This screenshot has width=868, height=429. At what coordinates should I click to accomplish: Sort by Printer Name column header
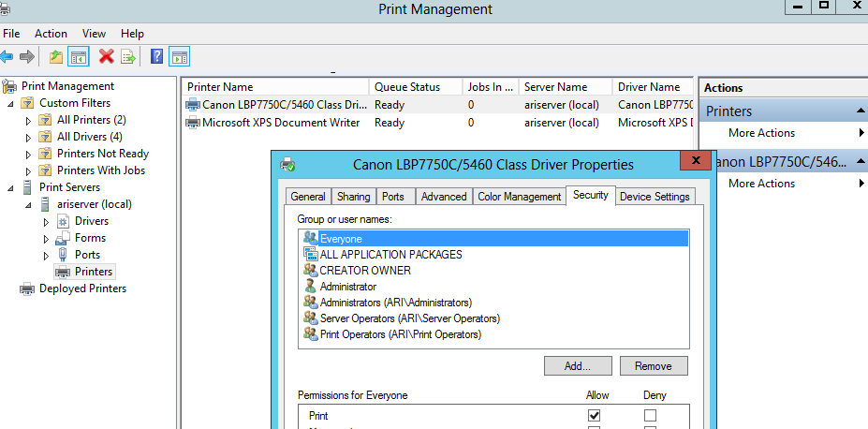tap(275, 87)
